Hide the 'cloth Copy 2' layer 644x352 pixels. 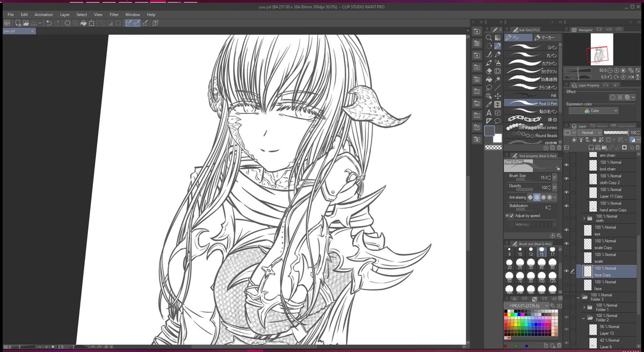coord(566,179)
